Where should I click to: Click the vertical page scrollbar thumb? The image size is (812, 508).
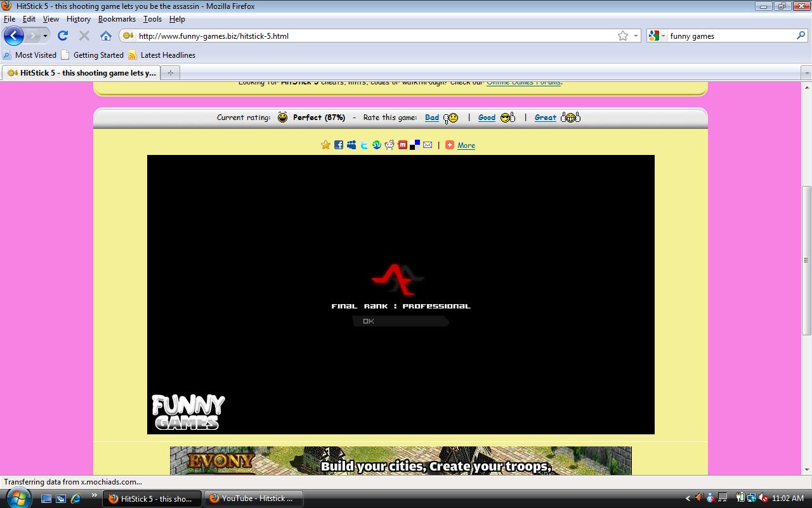(x=807, y=260)
